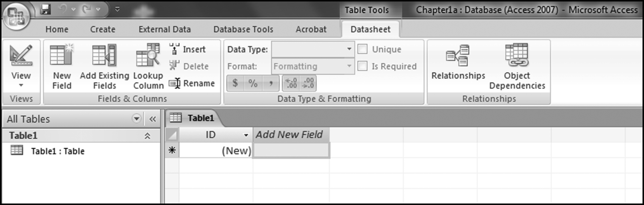Viewport: 644px width, 205px height.
Task: Click the Insert column icon
Action: coord(175,49)
